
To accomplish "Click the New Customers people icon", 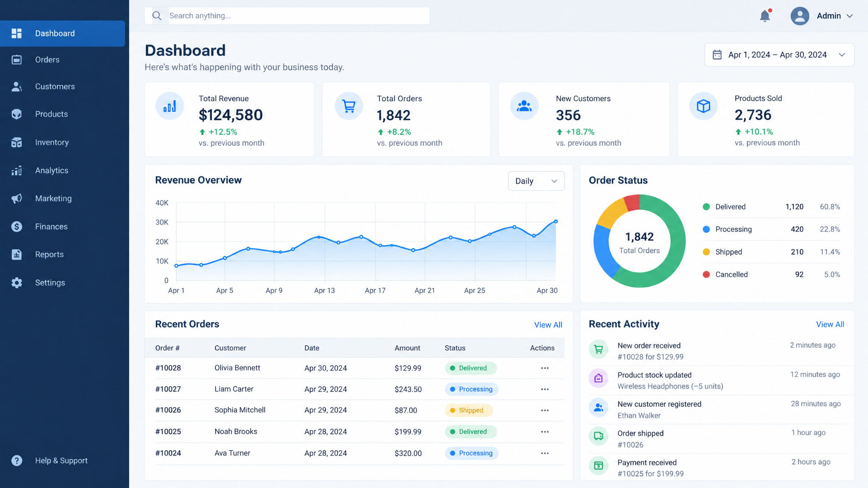I will pyautogui.click(x=524, y=106).
